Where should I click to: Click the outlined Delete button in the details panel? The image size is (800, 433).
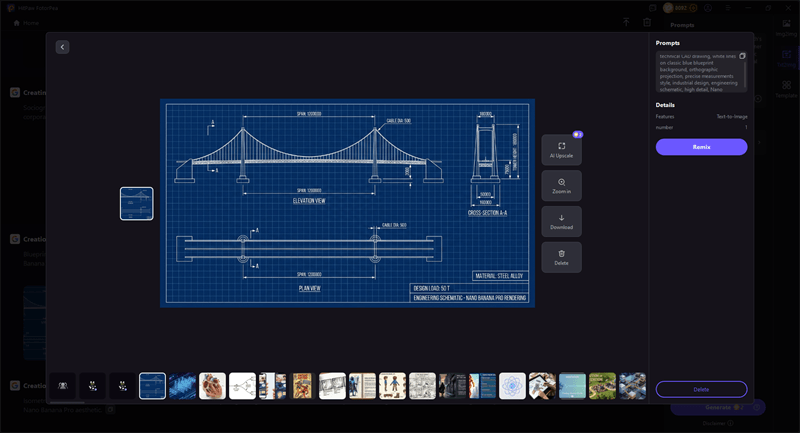pos(702,389)
